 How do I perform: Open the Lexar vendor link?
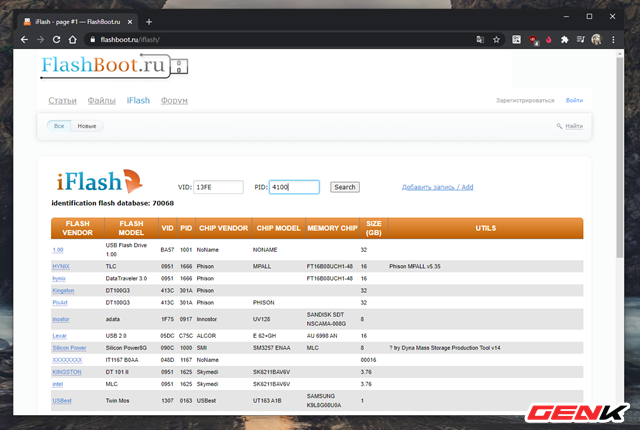[x=59, y=336]
